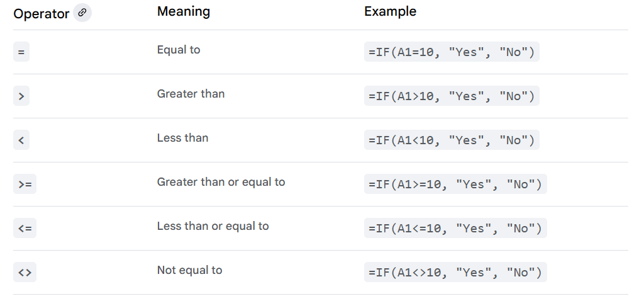Click the not equal operator chip
The image size is (644, 301).
(x=25, y=273)
